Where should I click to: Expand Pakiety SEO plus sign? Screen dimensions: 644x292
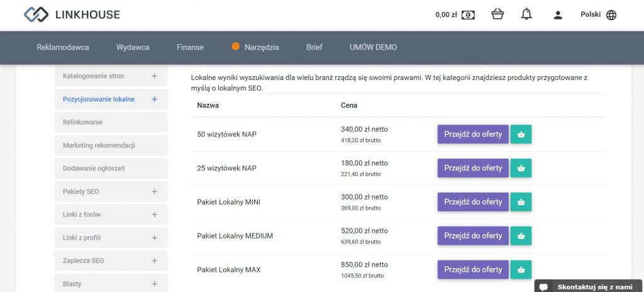click(155, 191)
